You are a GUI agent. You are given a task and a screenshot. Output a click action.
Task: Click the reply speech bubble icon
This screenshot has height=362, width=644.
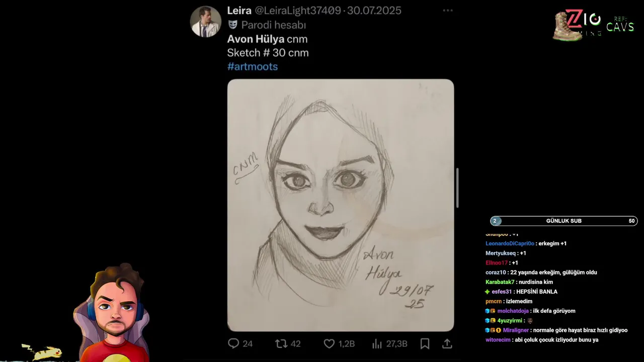[233, 343]
